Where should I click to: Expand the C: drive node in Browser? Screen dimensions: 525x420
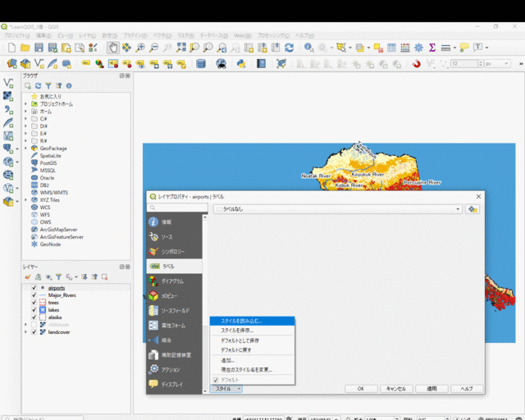tap(25, 119)
